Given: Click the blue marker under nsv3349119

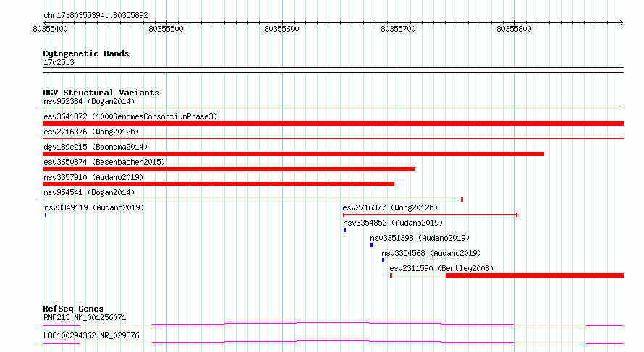Looking at the screenshot, I should [46, 215].
